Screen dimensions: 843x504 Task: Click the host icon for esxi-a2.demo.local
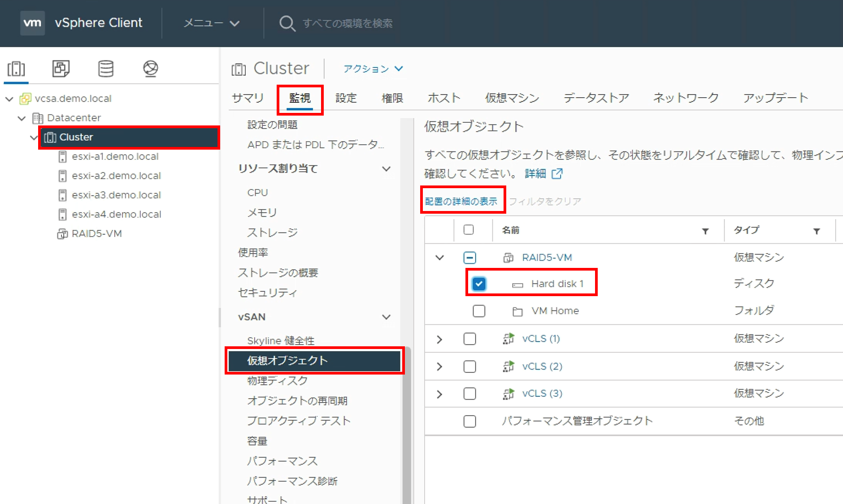pos(63,176)
